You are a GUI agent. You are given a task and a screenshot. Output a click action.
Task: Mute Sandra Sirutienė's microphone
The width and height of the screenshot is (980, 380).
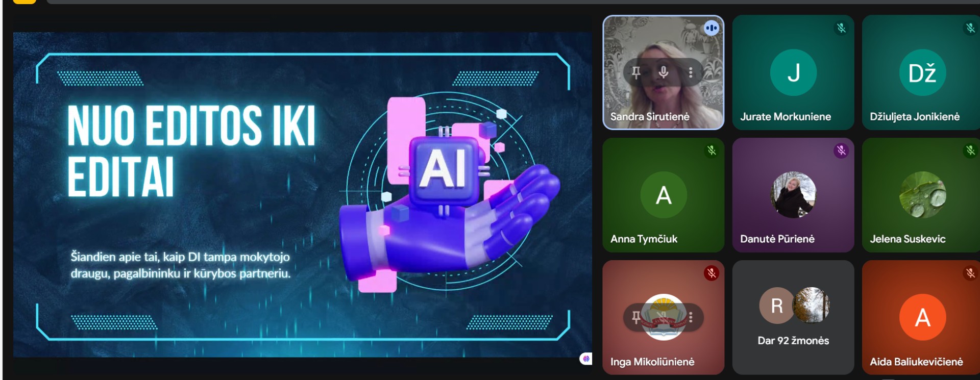[663, 72]
